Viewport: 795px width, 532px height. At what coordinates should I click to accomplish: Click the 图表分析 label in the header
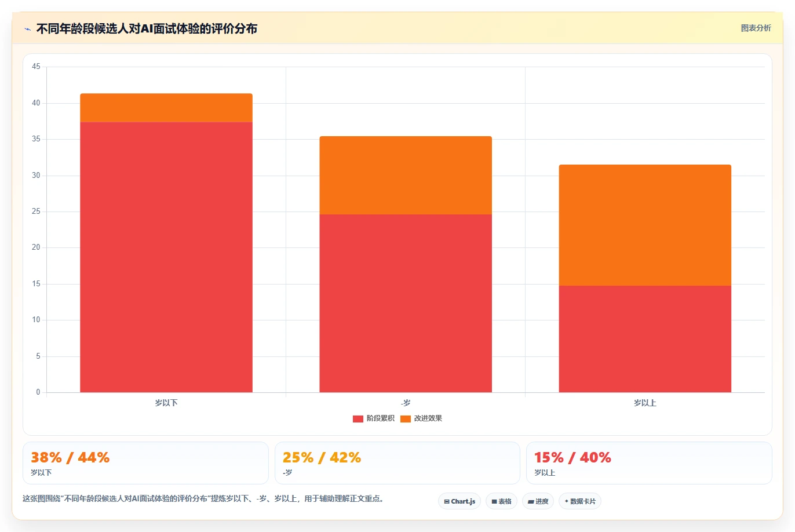pos(756,28)
